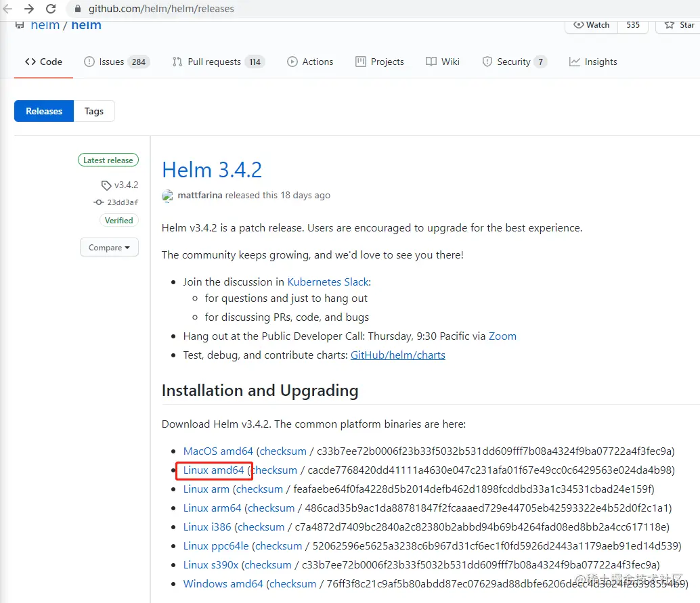Switch to the Tags view
700x603 pixels.
93,111
